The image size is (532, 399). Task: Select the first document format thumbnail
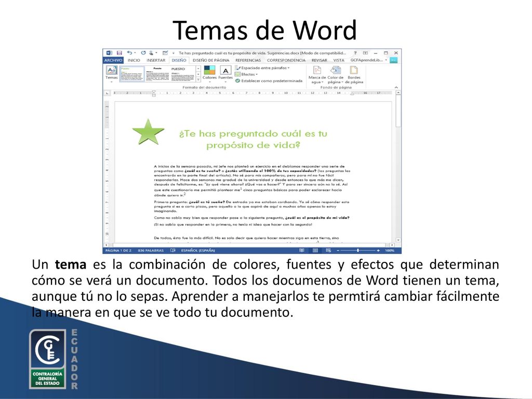[132, 74]
